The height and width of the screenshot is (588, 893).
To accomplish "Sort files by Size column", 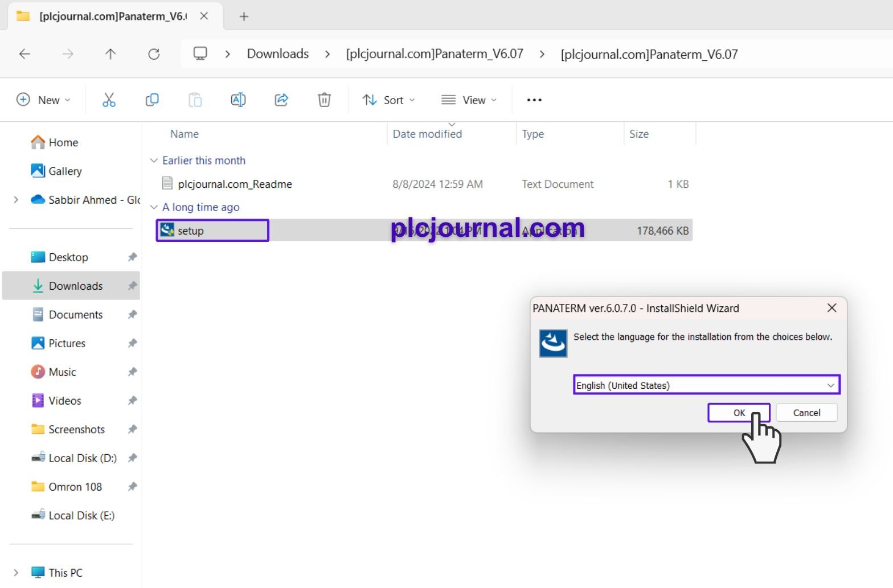I will tap(639, 134).
